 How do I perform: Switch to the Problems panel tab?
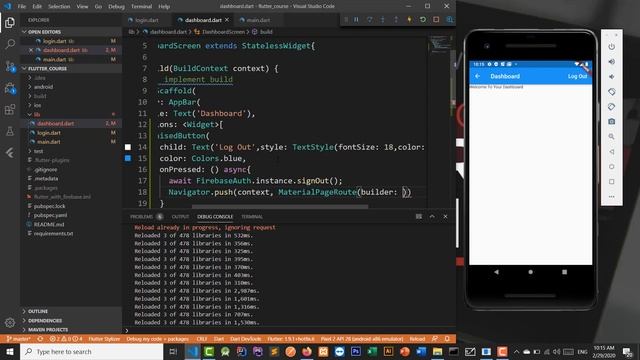(142, 216)
